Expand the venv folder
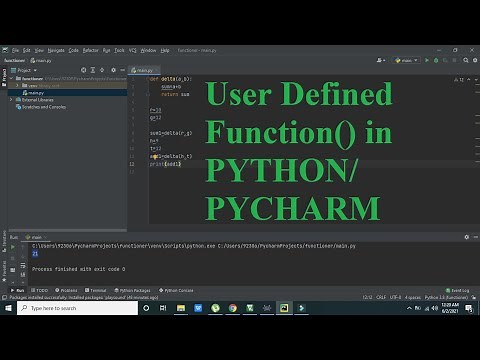The image size is (480, 360). click(x=17, y=86)
